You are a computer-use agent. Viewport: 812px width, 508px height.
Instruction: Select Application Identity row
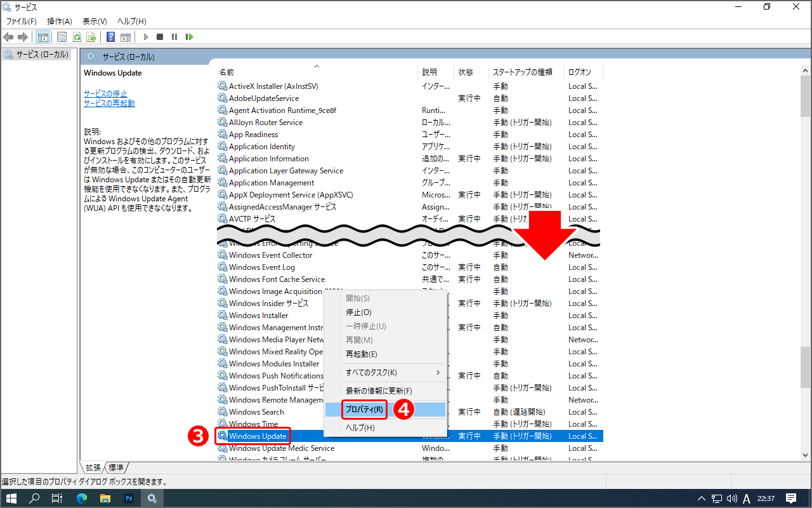(x=409, y=147)
